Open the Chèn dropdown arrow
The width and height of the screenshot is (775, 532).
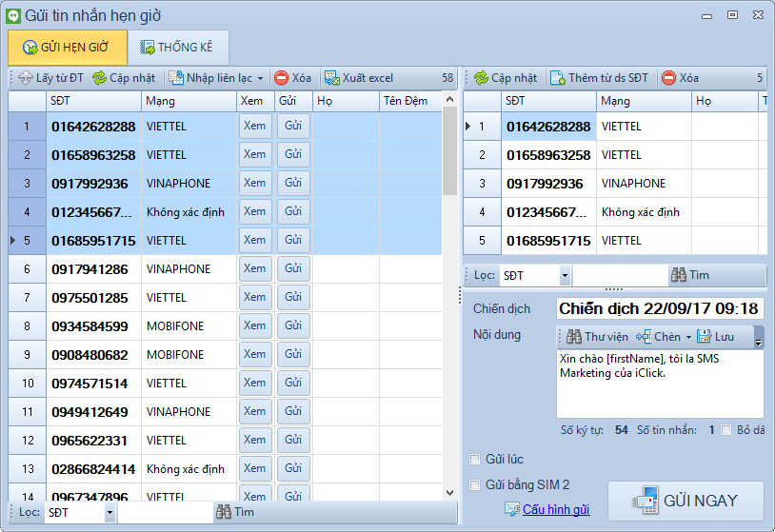pyautogui.click(x=688, y=338)
